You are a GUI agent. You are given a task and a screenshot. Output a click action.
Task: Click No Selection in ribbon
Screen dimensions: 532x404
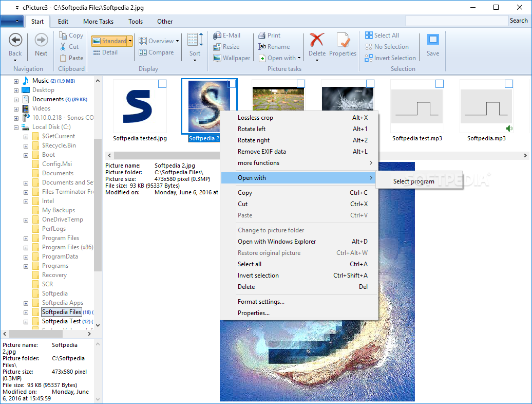[387, 46]
